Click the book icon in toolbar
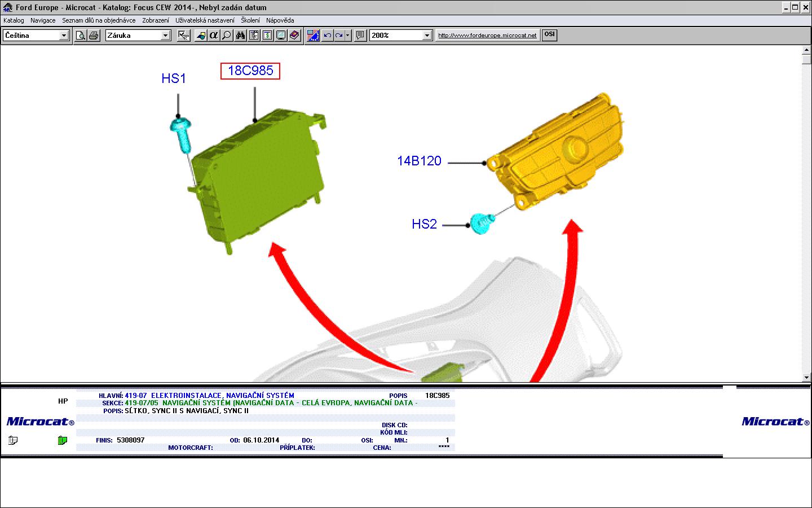The image size is (812, 508). (294, 36)
